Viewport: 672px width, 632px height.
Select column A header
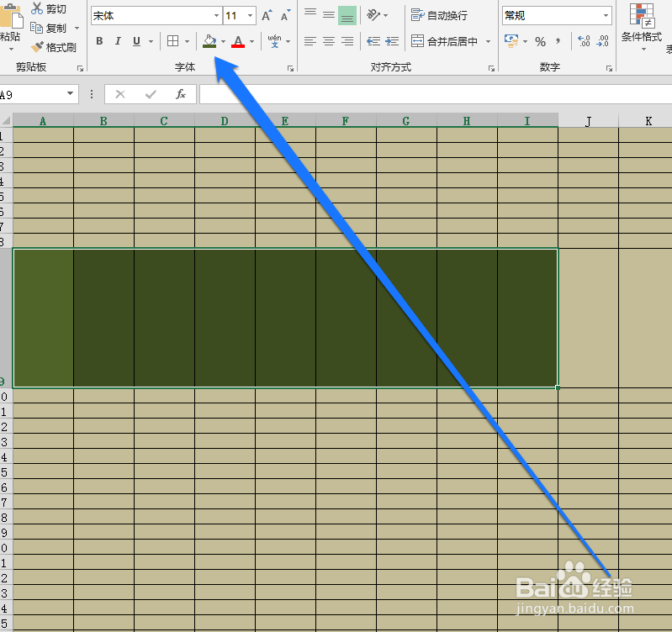[43, 121]
